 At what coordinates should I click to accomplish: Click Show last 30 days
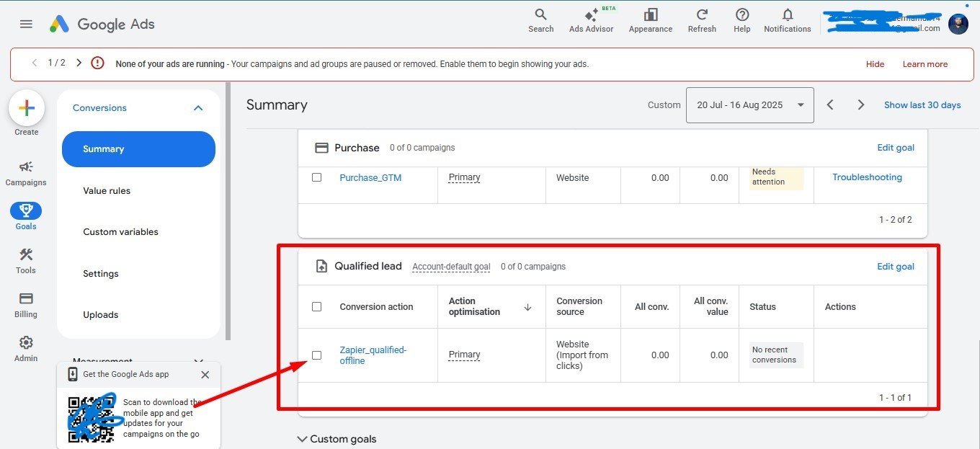(922, 105)
